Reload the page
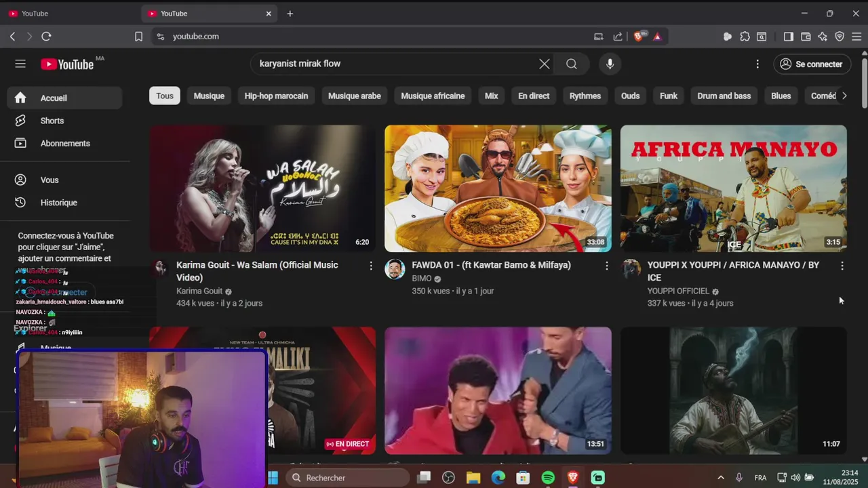 [x=46, y=37]
